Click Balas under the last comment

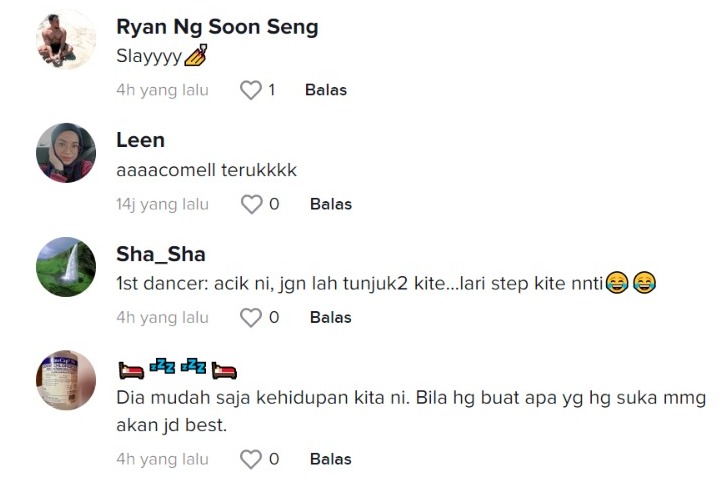[x=330, y=459]
